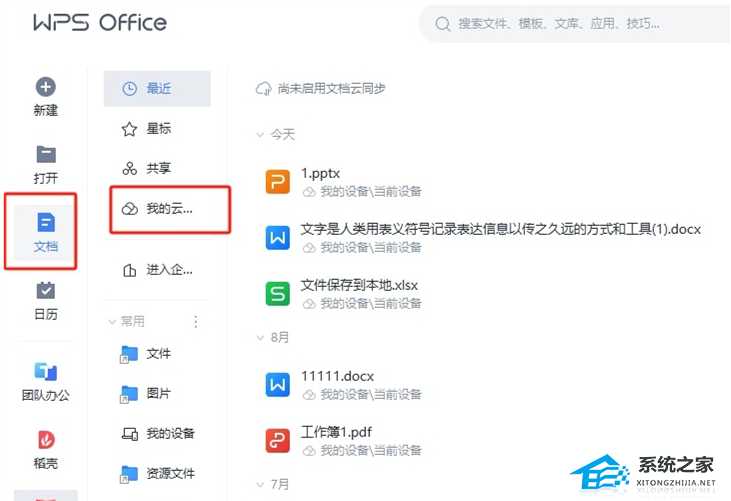This screenshot has height=501, width=731.
Task: Open the file 11111.docx
Action: tap(338, 376)
